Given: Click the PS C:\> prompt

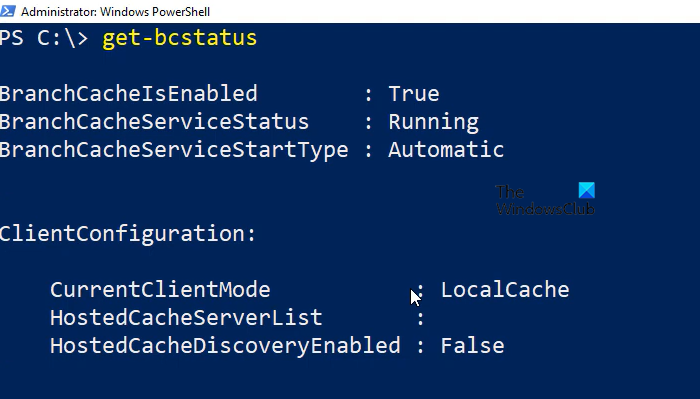Looking at the screenshot, I should coord(44,38).
